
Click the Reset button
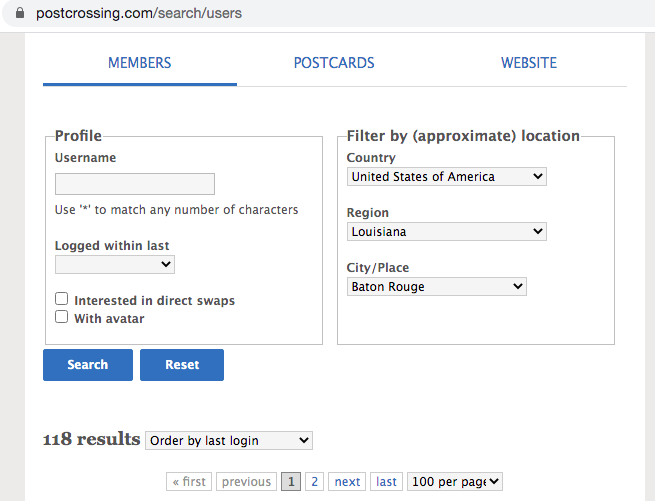coord(182,365)
